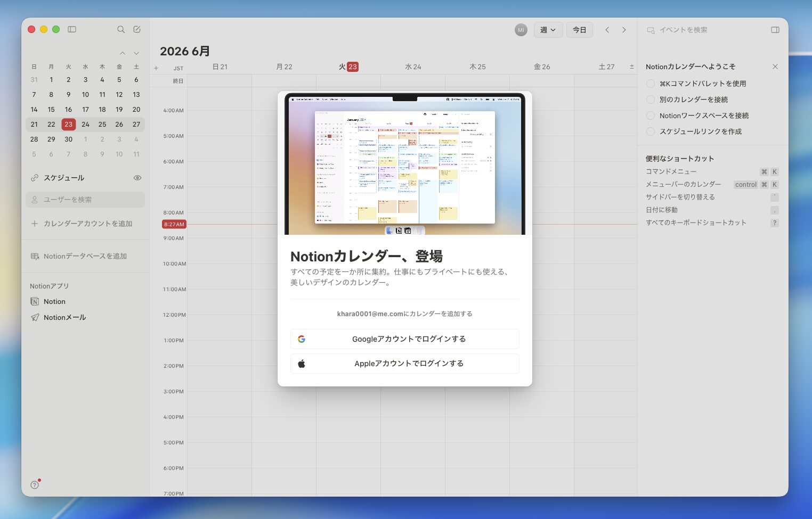Click the compose new event icon
The width and height of the screenshot is (812, 519).
point(137,29)
